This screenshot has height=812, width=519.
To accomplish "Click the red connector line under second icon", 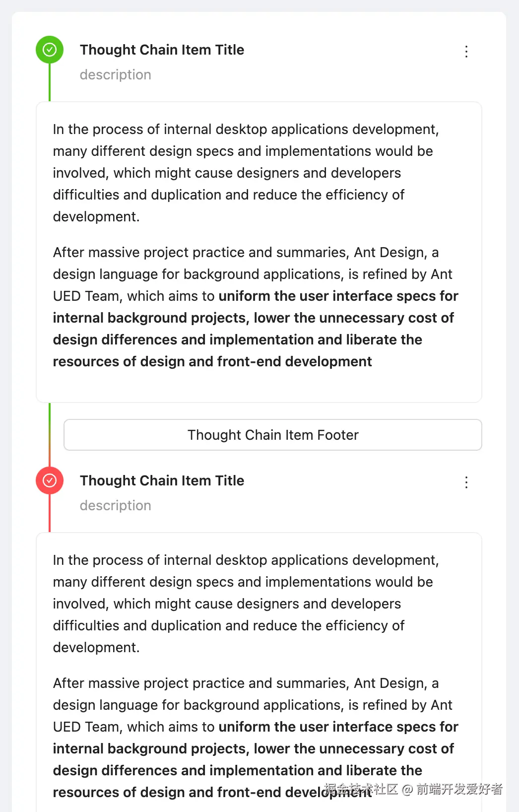I will (x=50, y=513).
